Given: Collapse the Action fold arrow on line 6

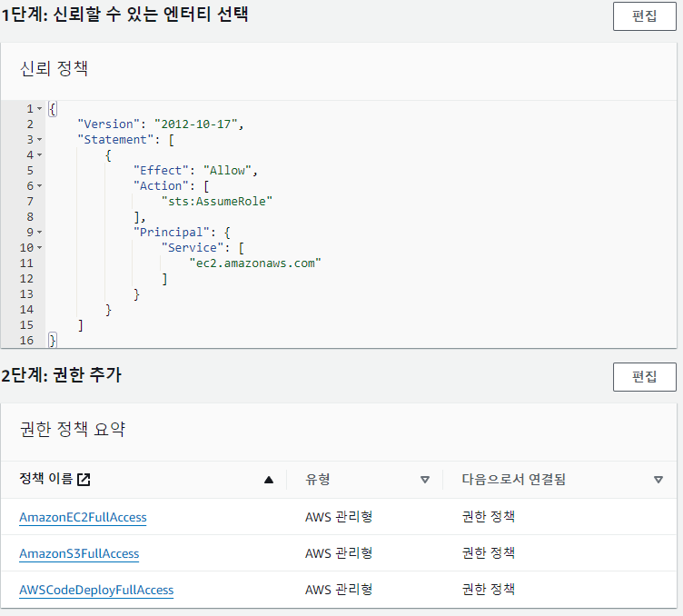Looking at the screenshot, I should [x=40, y=185].
